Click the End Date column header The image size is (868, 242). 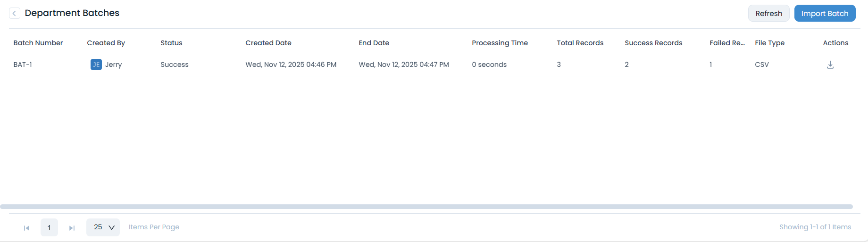374,43
